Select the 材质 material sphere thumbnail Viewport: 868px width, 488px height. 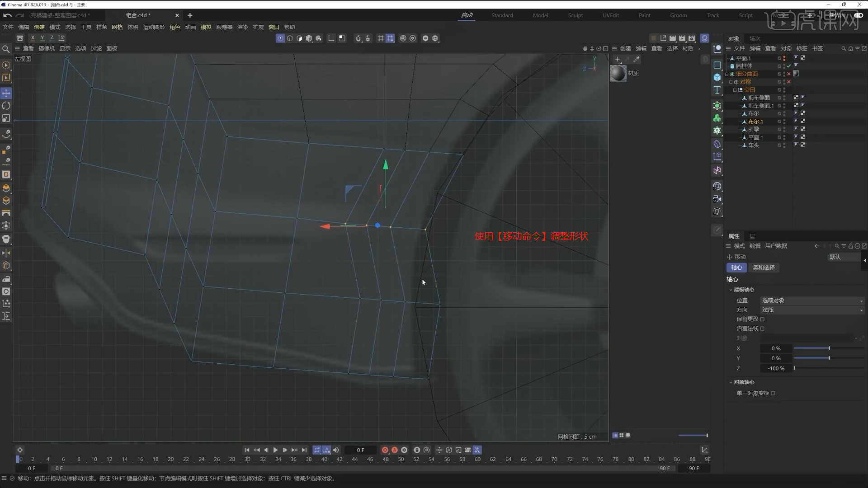[618, 73]
